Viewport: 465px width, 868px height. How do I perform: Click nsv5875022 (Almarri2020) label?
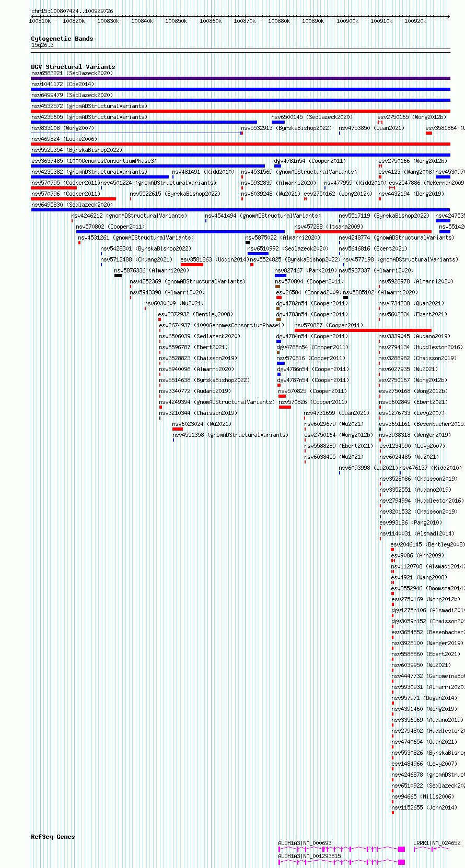coord(283,237)
